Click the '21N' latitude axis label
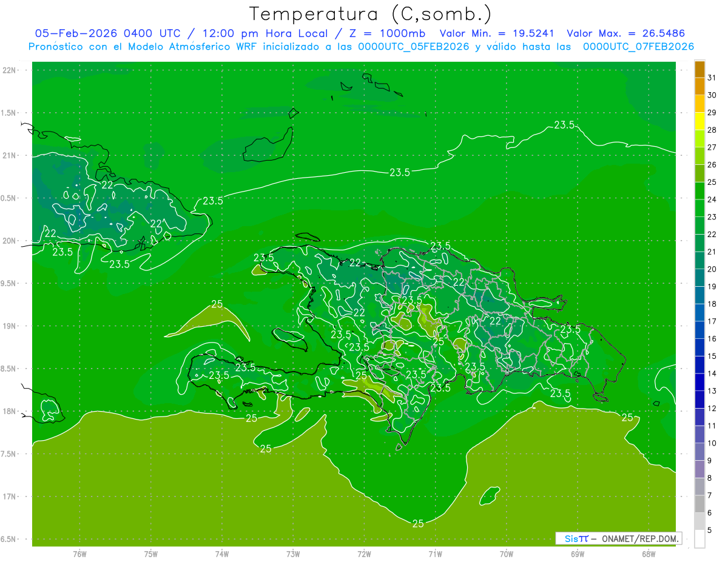This screenshot has height=562, width=728. click(8, 155)
